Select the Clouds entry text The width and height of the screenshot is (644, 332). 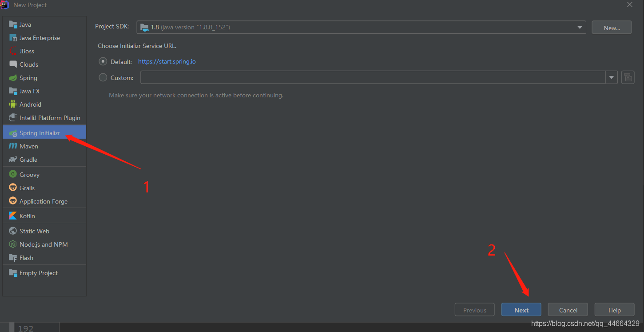(29, 64)
